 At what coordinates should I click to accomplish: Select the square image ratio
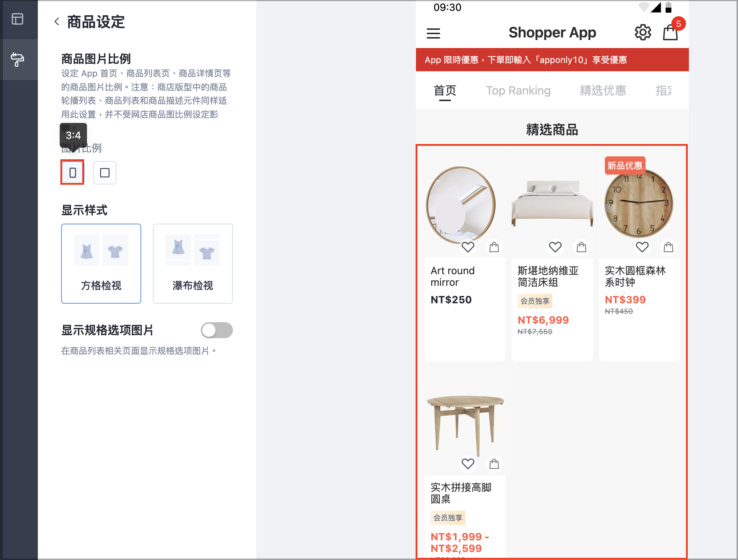click(105, 173)
